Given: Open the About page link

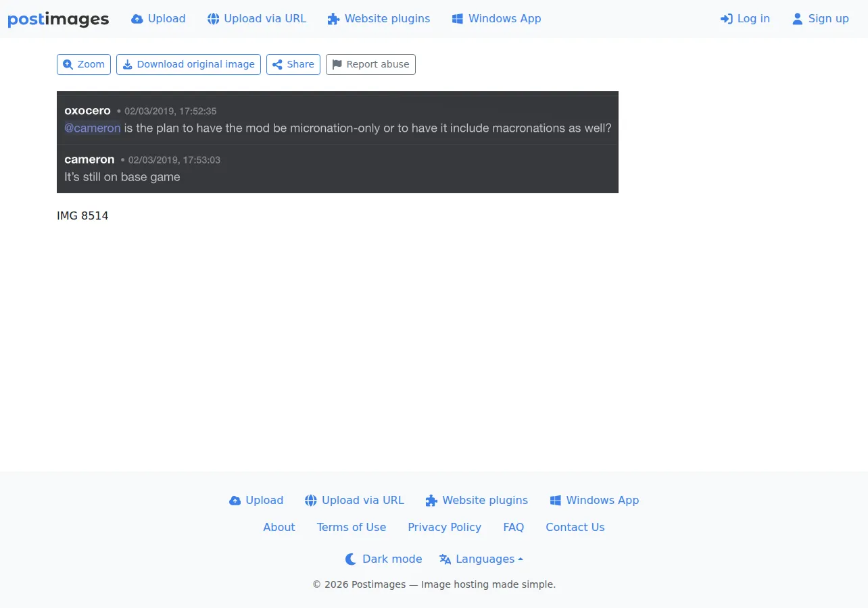Looking at the screenshot, I should pos(279,527).
